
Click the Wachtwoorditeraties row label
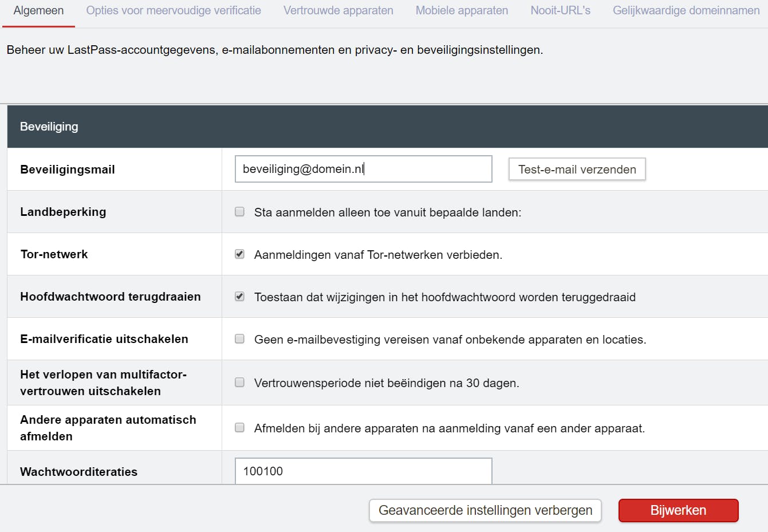click(79, 472)
